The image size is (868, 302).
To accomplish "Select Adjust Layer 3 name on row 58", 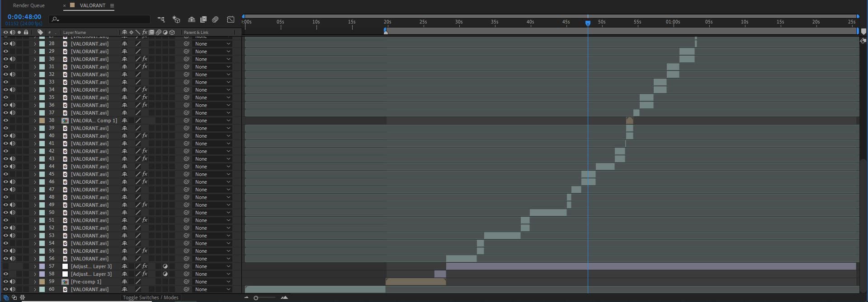I will [91, 274].
